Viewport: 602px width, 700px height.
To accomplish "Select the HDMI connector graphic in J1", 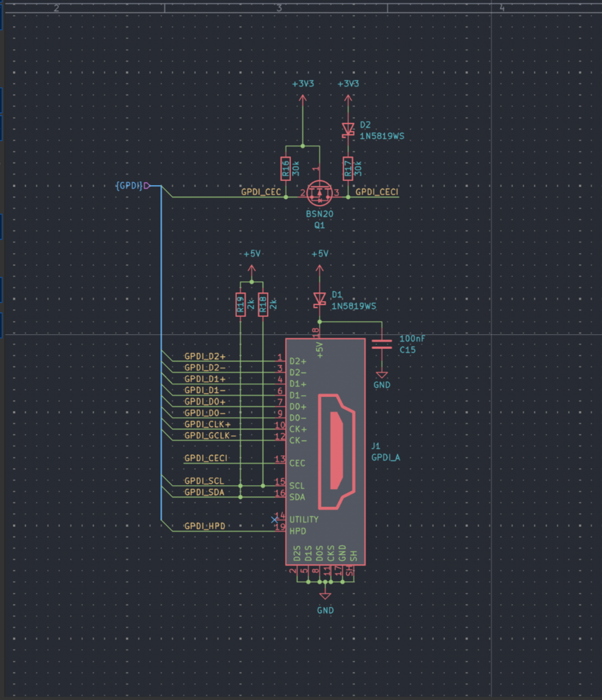I will pos(336,451).
